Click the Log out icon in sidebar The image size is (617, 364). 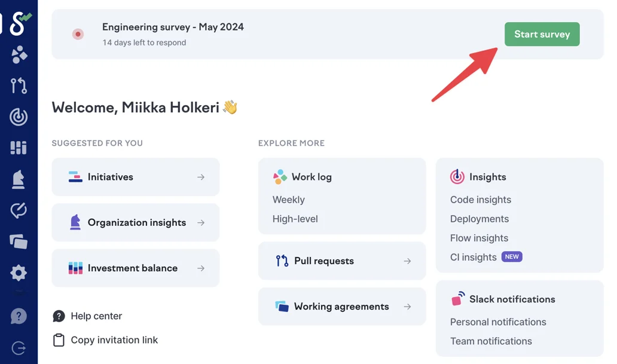pos(19,348)
